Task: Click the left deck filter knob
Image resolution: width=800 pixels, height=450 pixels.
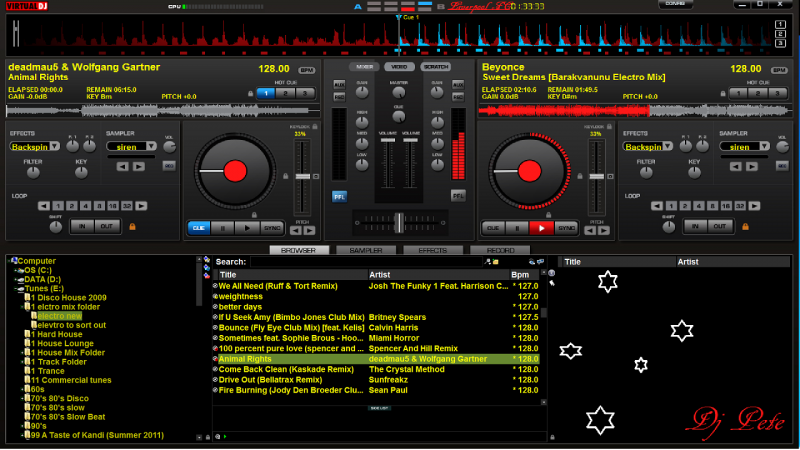Action: click(33, 172)
